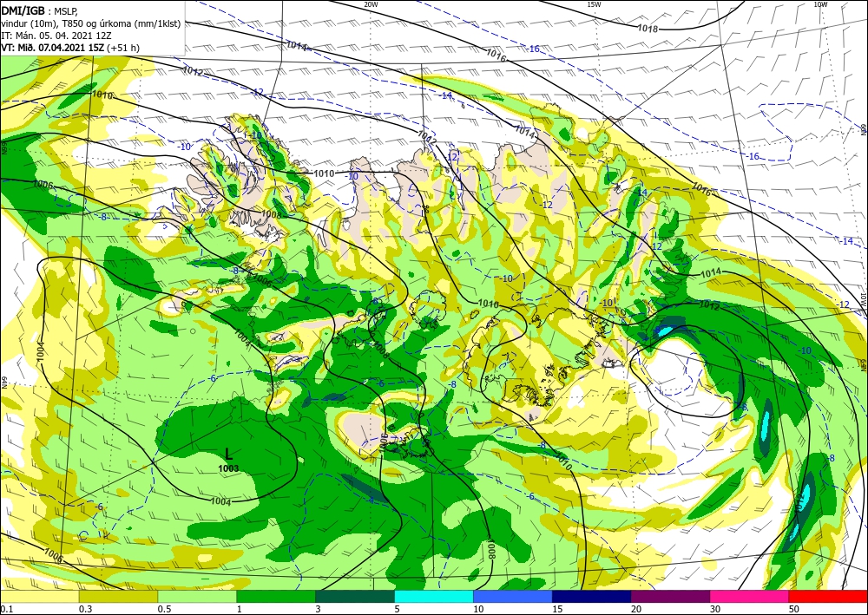Select the dark green 3–5 legend swatch
Screen dimensions: 868x615
coord(355,597)
